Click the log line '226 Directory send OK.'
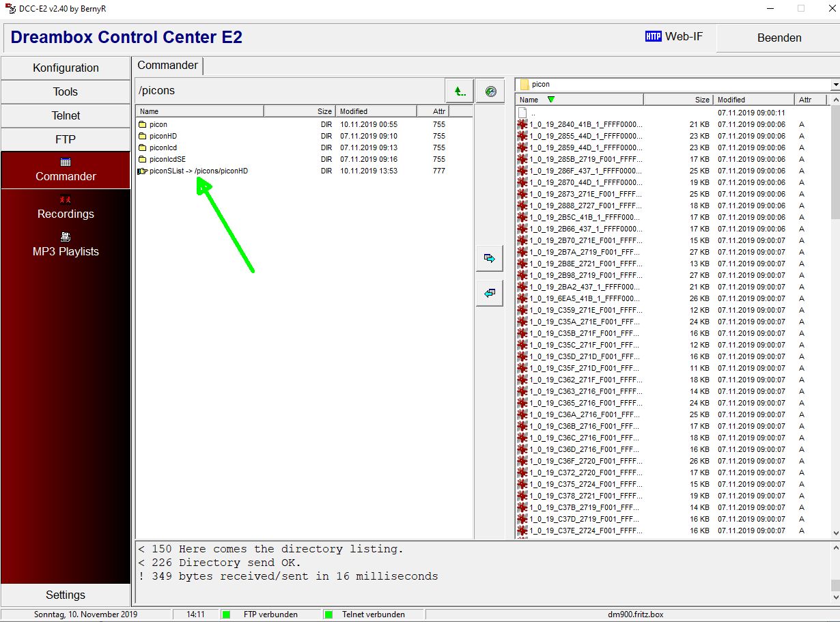This screenshot has width=840, height=622. pos(219,563)
